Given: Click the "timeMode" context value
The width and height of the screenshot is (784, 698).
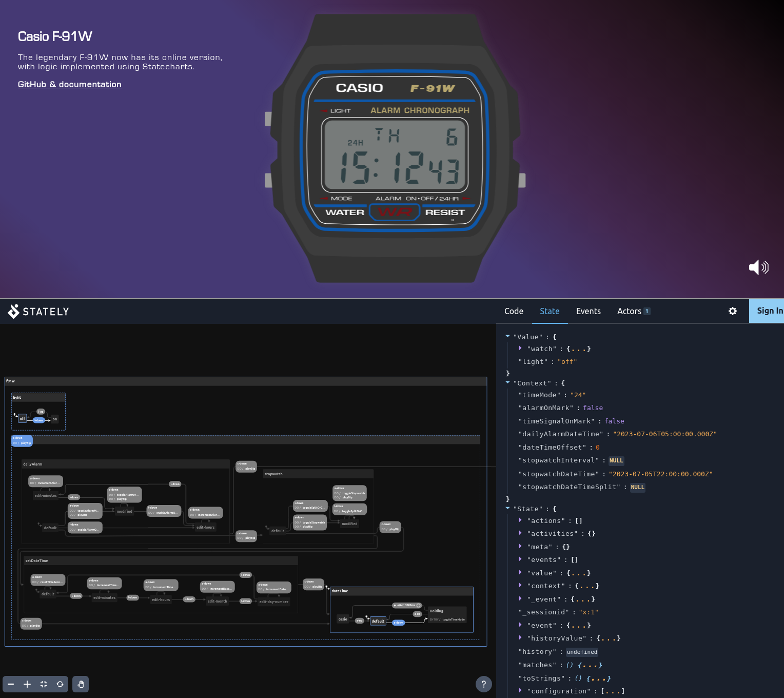Looking at the screenshot, I should 578,395.
